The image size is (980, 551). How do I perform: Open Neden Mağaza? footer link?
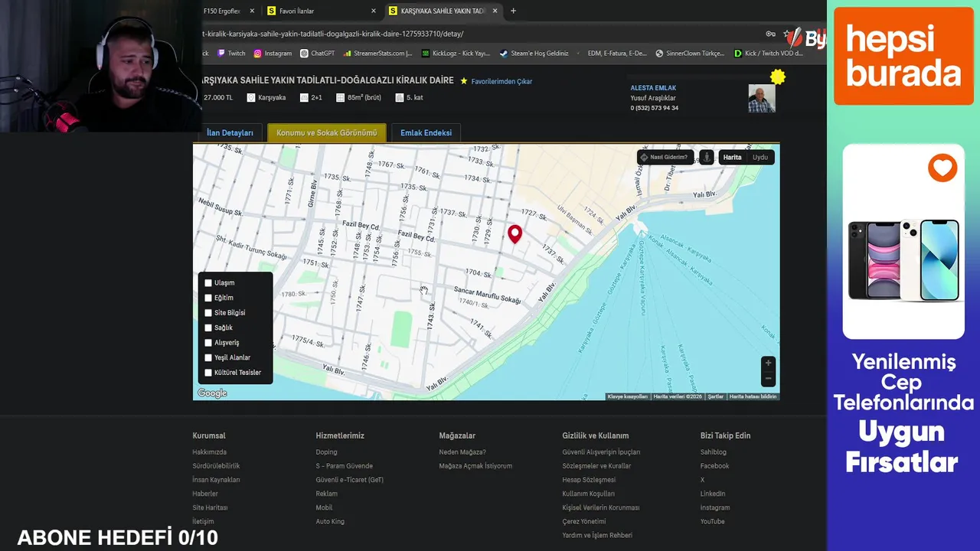pyautogui.click(x=462, y=452)
